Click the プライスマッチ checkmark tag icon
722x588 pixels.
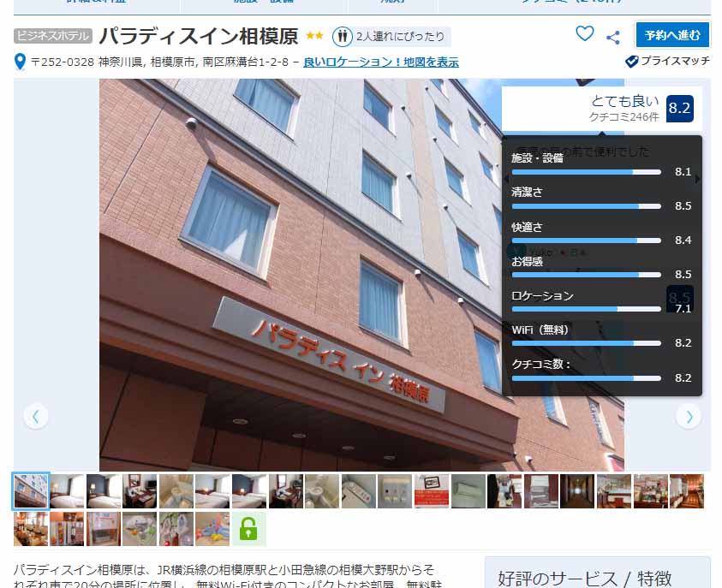point(632,61)
